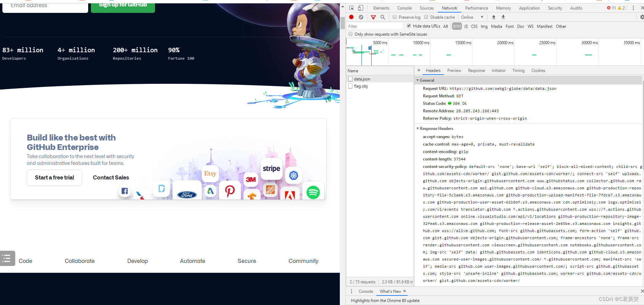Open the Online throttling dropdown

tap(472, 17)
